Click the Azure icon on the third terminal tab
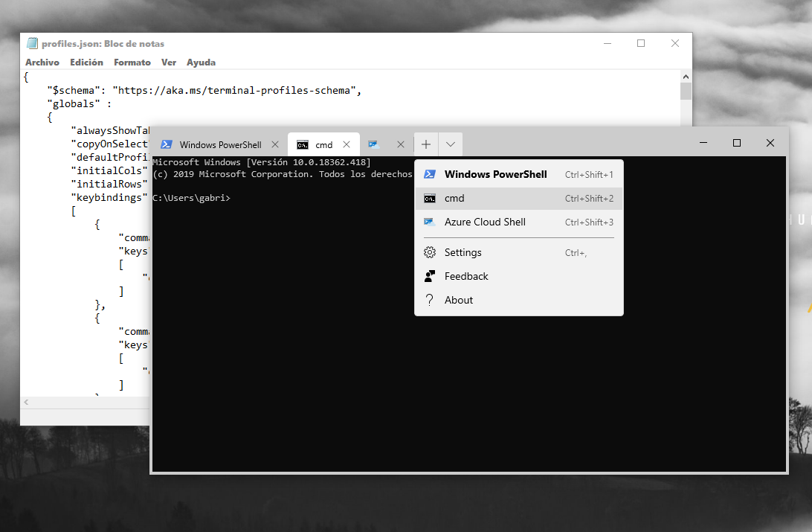This screenshot has width=812, height=532. 373,144
